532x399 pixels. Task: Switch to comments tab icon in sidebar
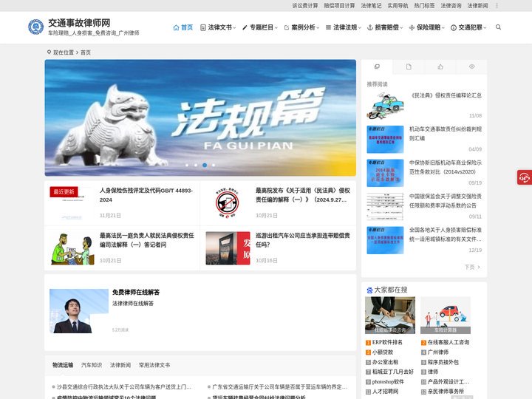[x=377, y=66]
